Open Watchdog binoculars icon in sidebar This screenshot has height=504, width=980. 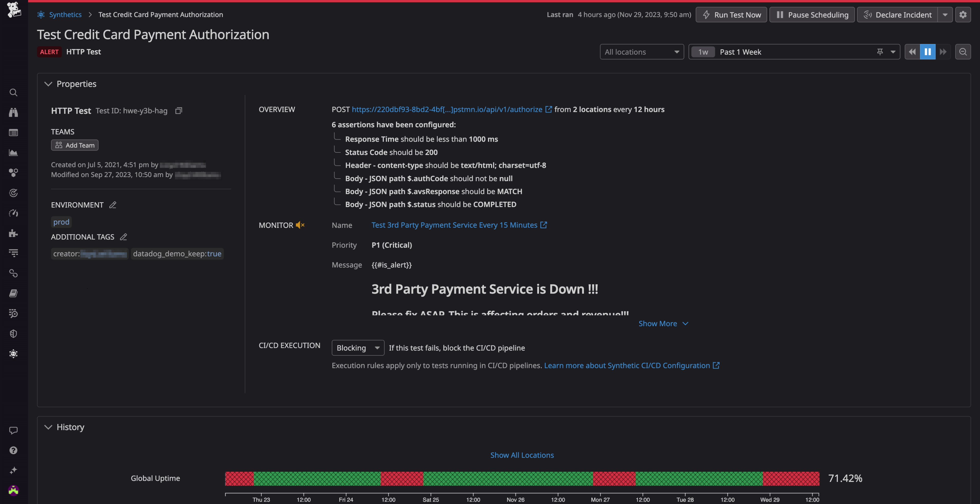click(x=13, y=112)
